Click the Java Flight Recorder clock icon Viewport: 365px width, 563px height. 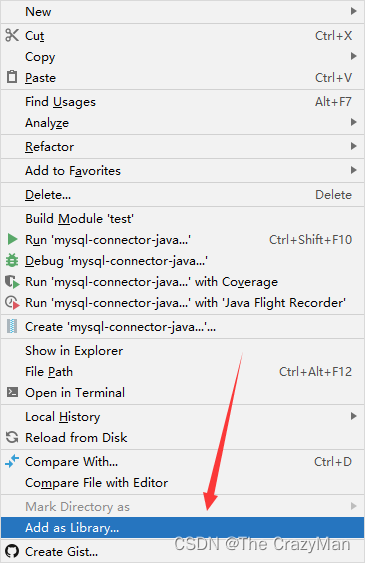[12, 303]
